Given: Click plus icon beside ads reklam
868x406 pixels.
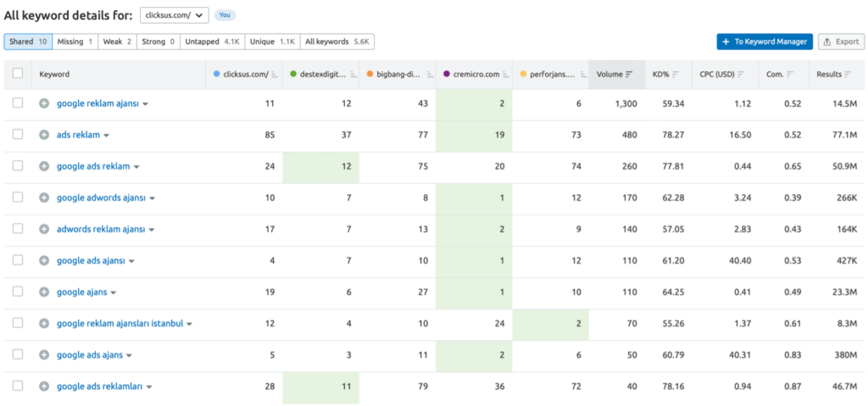Looking at the screenshot, I should coord(44,135).
